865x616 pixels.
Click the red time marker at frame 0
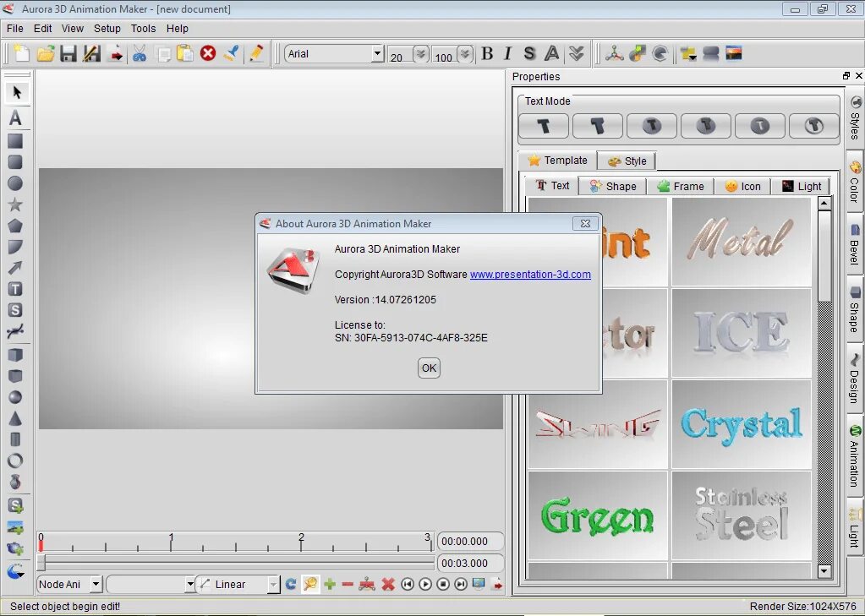coord(41,546)
